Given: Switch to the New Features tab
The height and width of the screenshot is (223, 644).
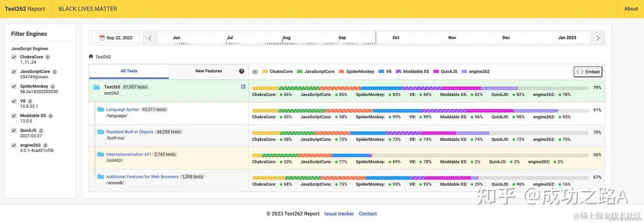Looking at the screenshot, I should coord(209,71).
